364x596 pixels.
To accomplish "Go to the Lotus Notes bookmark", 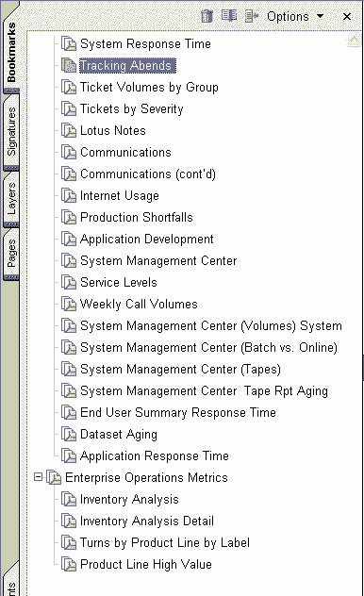I will (x=113, y=130).
